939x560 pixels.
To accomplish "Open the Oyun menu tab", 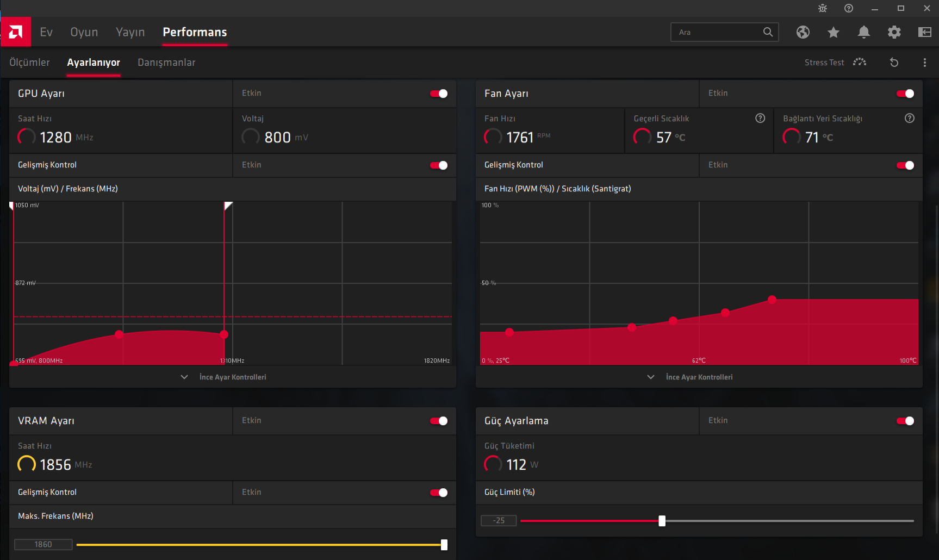I will [84, 32].
